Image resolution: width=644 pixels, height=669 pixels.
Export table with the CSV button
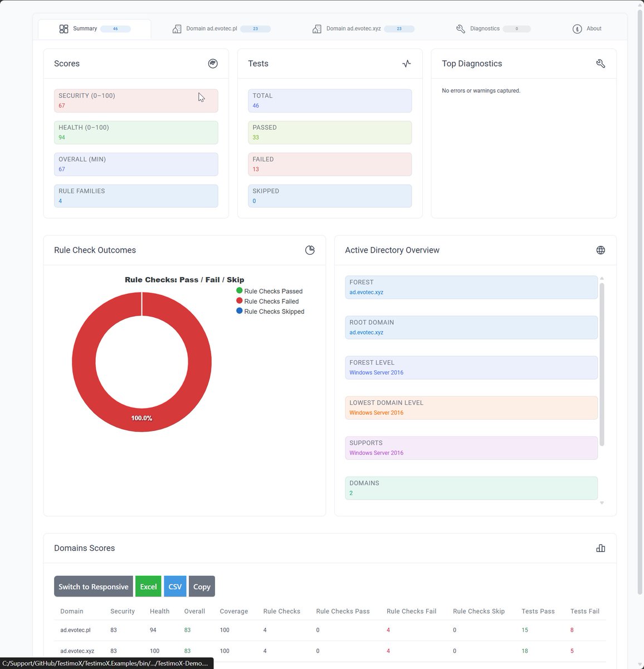[x=175, y=586]
